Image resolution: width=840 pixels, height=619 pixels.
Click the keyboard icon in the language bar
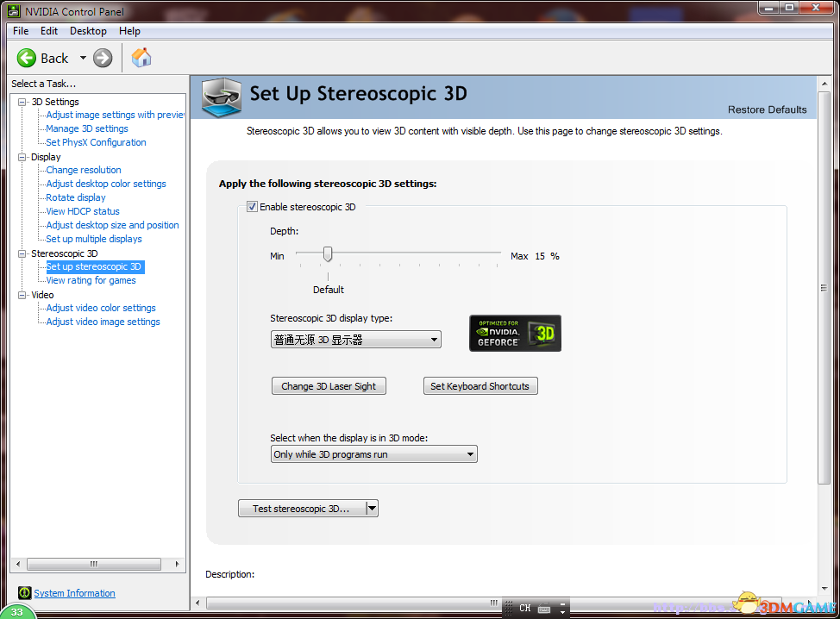pos(544,609)
